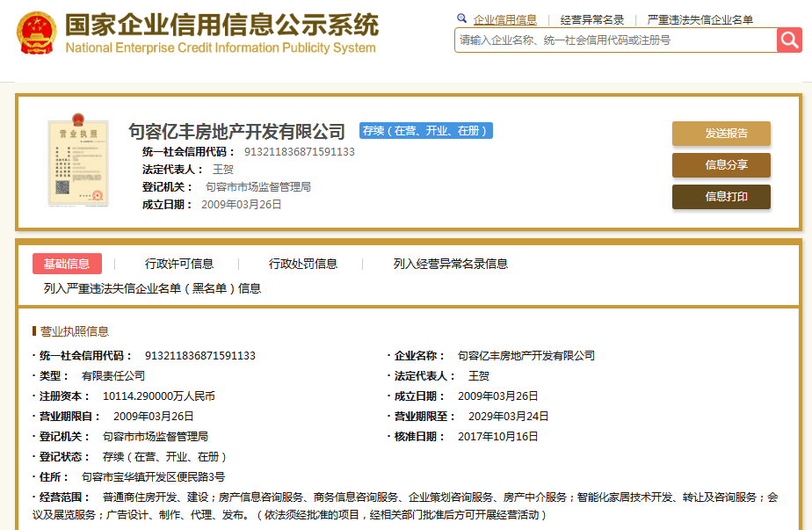
Task: Click the site title 国家企业信用信息公示系统
Action: tap(222, 25)
